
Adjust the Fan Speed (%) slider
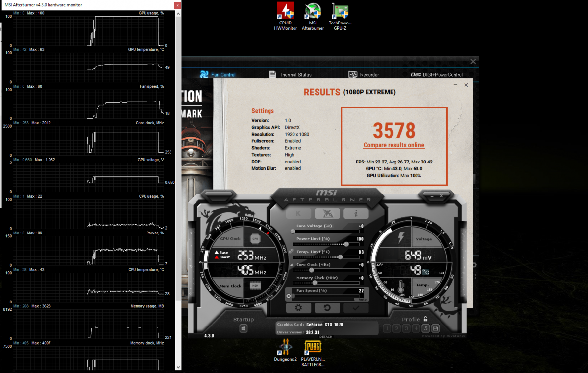(326, 296)
